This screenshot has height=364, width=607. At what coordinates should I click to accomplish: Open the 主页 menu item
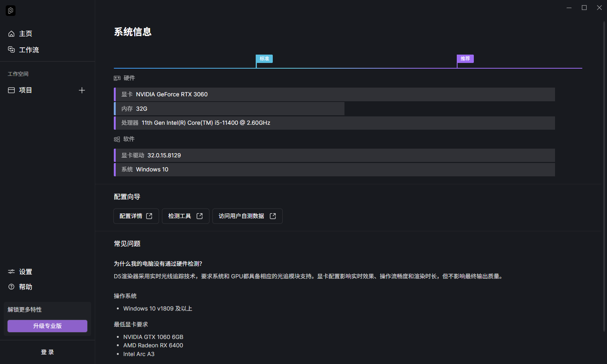26,34
